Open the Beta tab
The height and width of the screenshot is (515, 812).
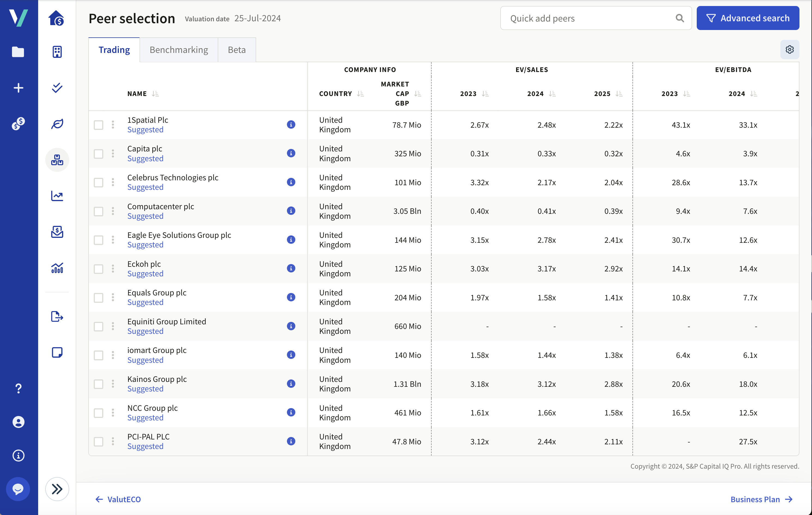click(x=237, y=50)
